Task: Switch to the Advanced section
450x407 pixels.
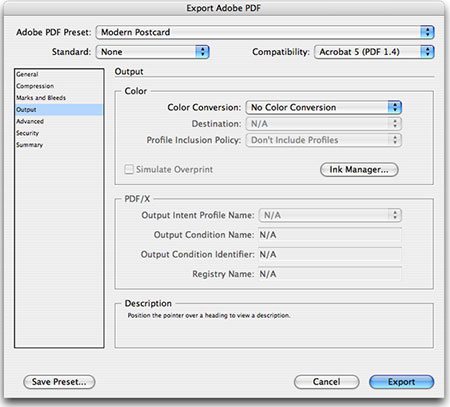Action: pyautogui.click(x=30, y=121)
